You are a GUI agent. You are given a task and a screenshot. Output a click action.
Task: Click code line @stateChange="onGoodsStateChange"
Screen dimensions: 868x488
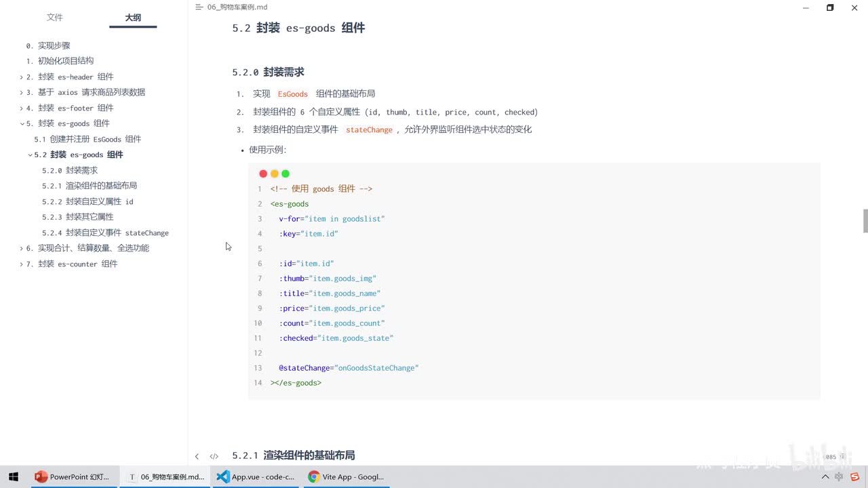coord(349,368)
